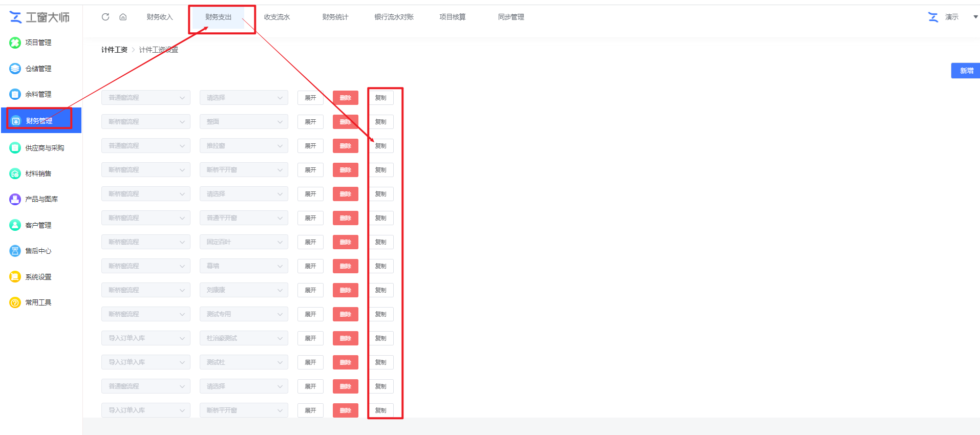The height and width of the screenshot is (435, 980).
Task: Open 系统设置 from the sidebar
Action: click(x=38, y=277)
